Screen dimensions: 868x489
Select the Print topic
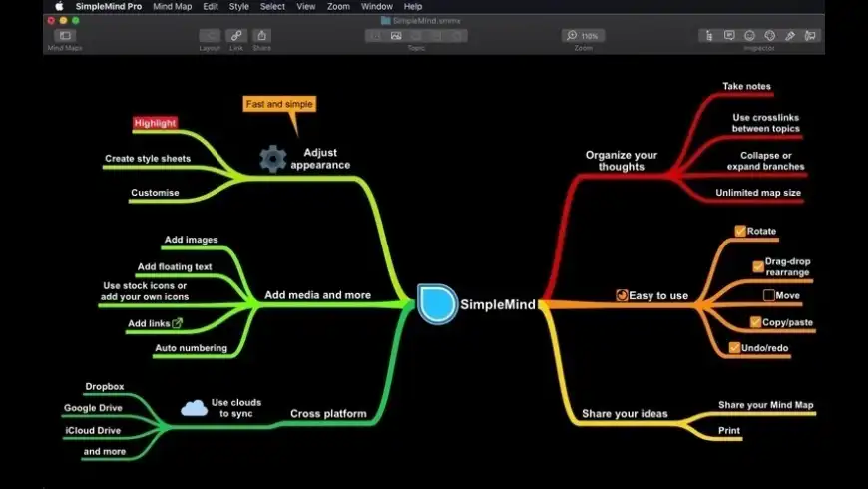(729, 430)
